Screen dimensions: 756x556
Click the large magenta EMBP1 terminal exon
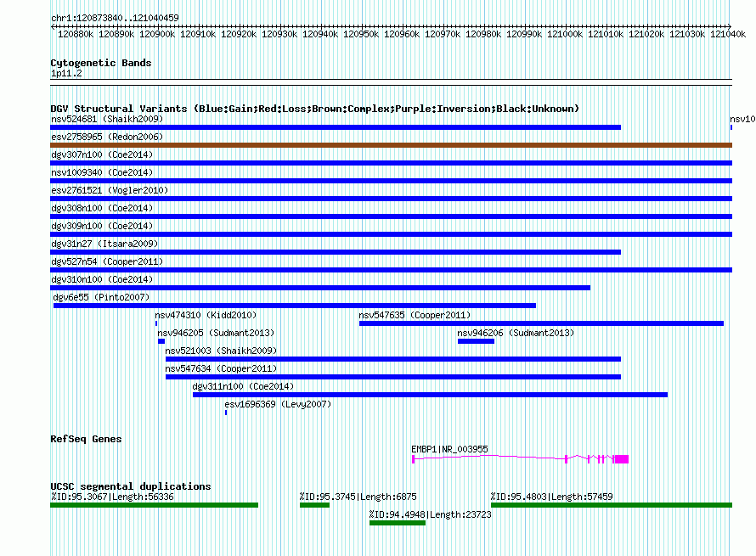[622, 459]
